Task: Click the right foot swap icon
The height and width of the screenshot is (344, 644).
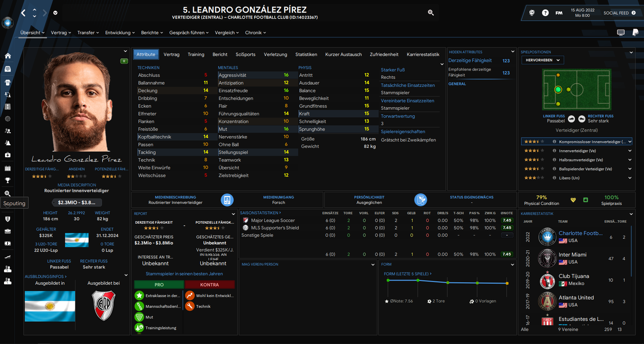Action: point(582,119)
